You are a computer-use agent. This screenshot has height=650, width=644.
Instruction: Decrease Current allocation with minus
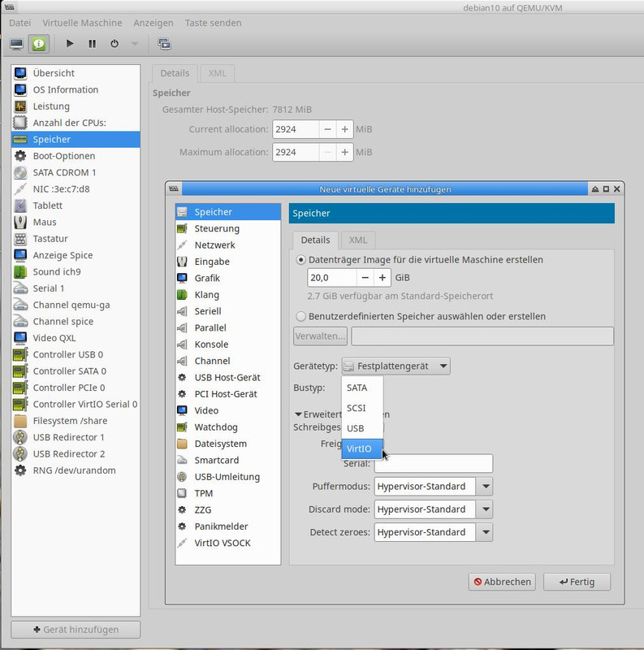[x=327, y=129]
